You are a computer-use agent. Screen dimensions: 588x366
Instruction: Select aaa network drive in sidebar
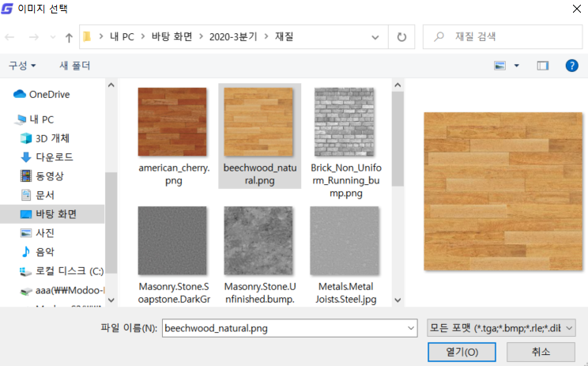coord(62,290)
